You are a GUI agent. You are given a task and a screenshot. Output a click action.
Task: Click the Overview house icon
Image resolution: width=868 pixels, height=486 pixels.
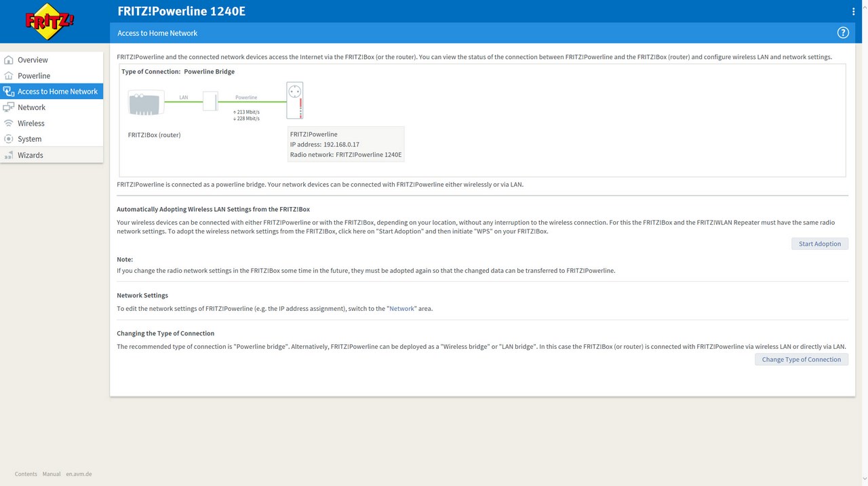click(9, 60)
